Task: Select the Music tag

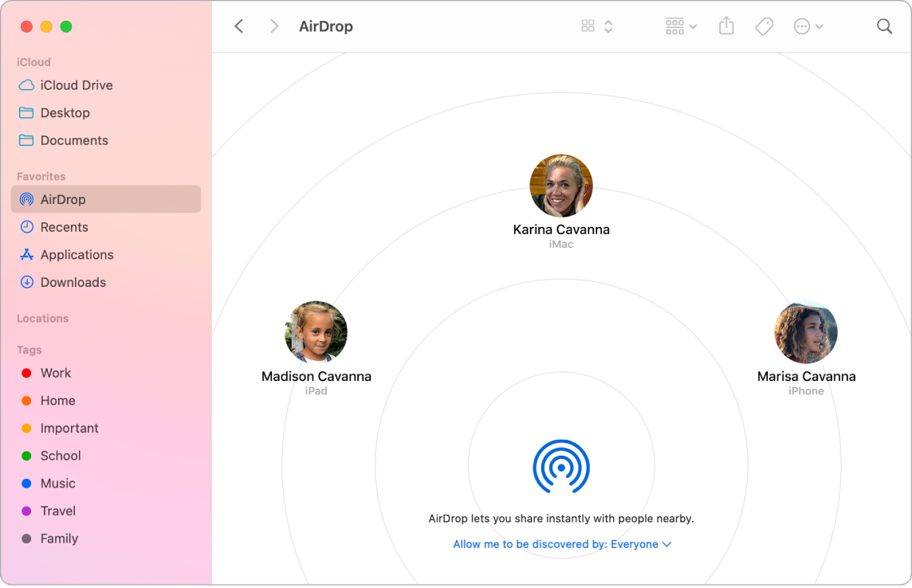Action: pyautogui.click(x=57, y=483)
